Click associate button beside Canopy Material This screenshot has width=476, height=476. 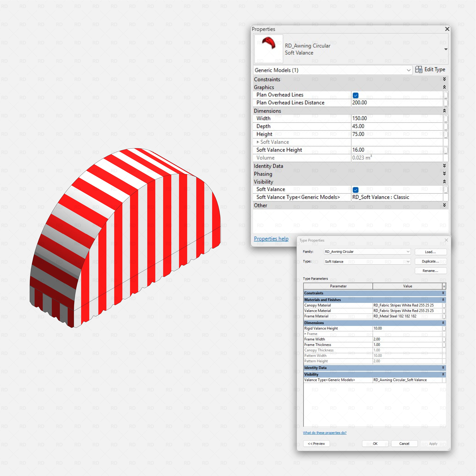coord(444,305)
